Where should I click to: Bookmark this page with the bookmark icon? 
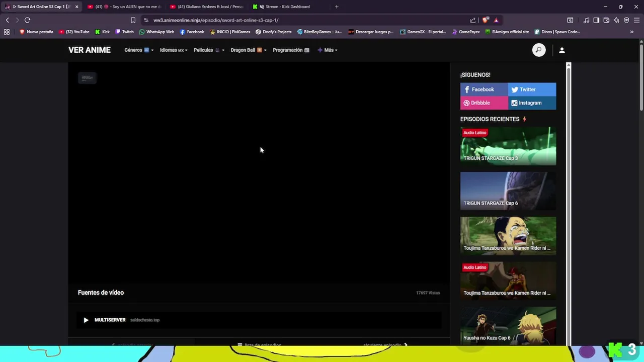click(133, 20)
